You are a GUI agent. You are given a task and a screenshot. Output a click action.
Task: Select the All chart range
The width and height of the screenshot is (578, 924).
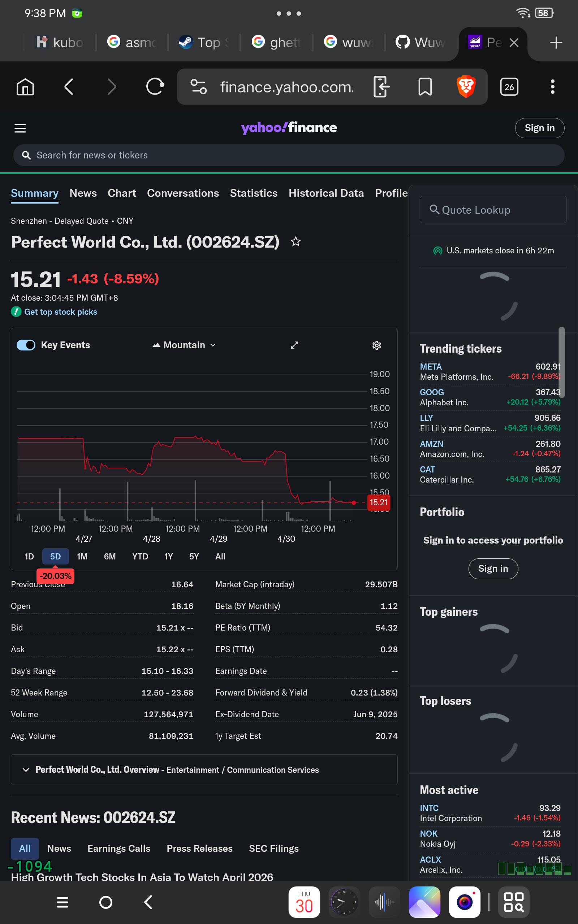point(220,556)
